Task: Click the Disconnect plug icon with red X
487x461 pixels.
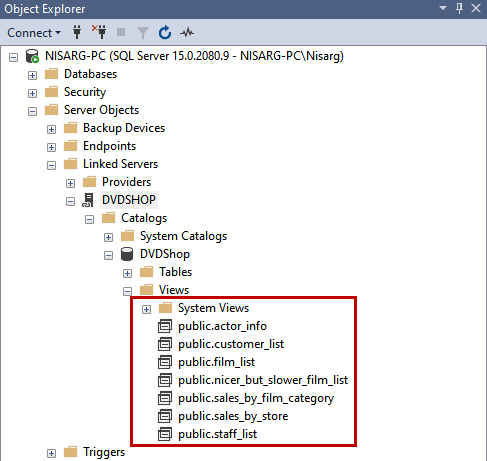Action: pyautogui.click(x=99, y=32)
